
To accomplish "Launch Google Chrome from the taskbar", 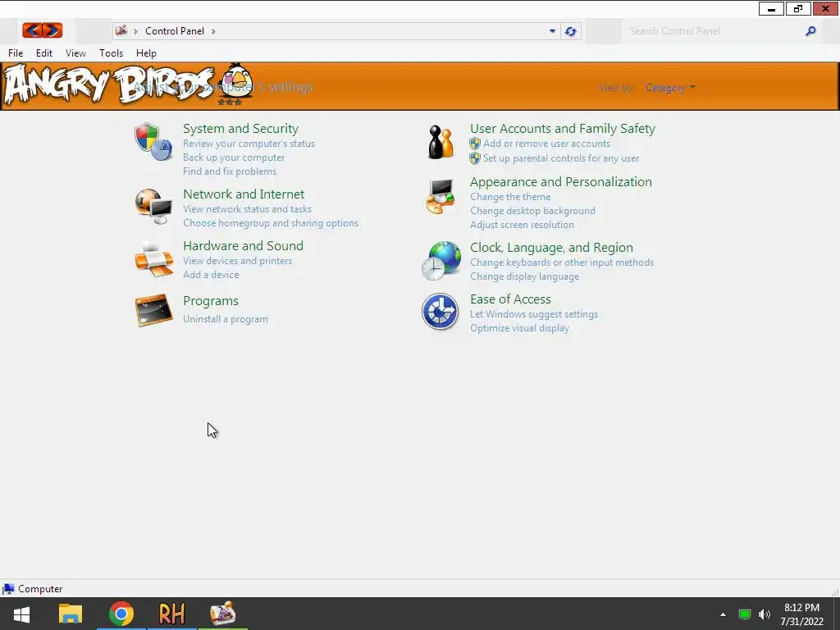I will [x=121, y=614].
